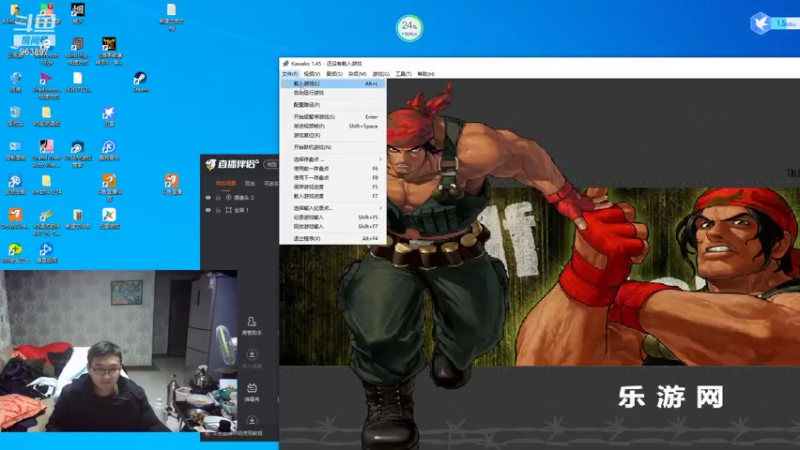800x450 pixels.
Task: Open the control panel desktop icon
Action: coord(15,150)
